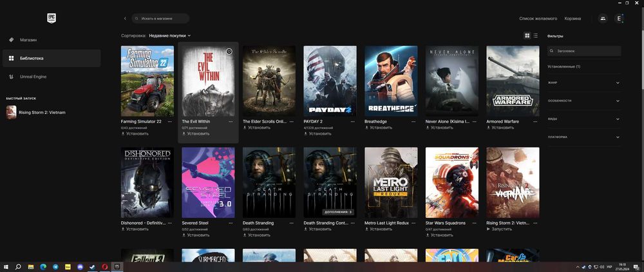Open options menu for Death Stranding Content

tap(352, 223)
